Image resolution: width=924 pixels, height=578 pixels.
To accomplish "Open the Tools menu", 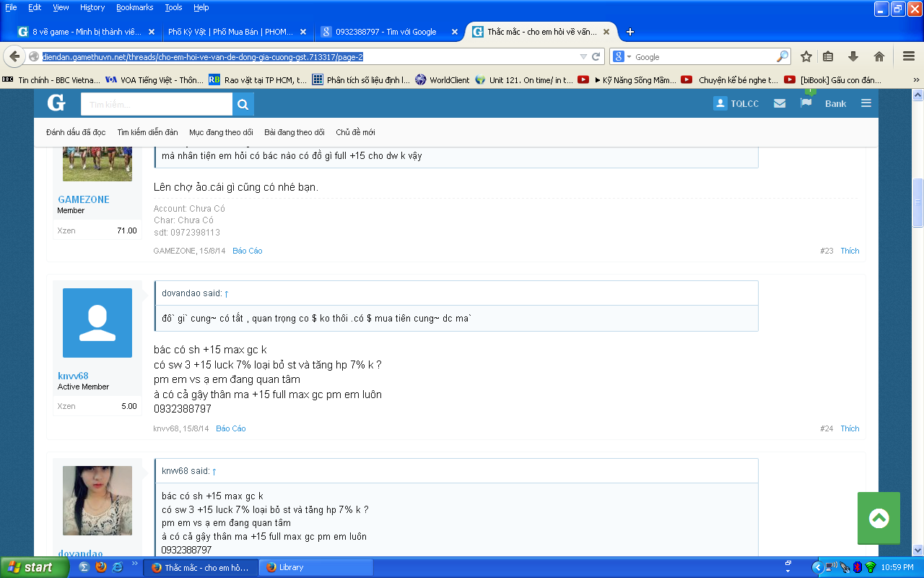I will [173, 7].
